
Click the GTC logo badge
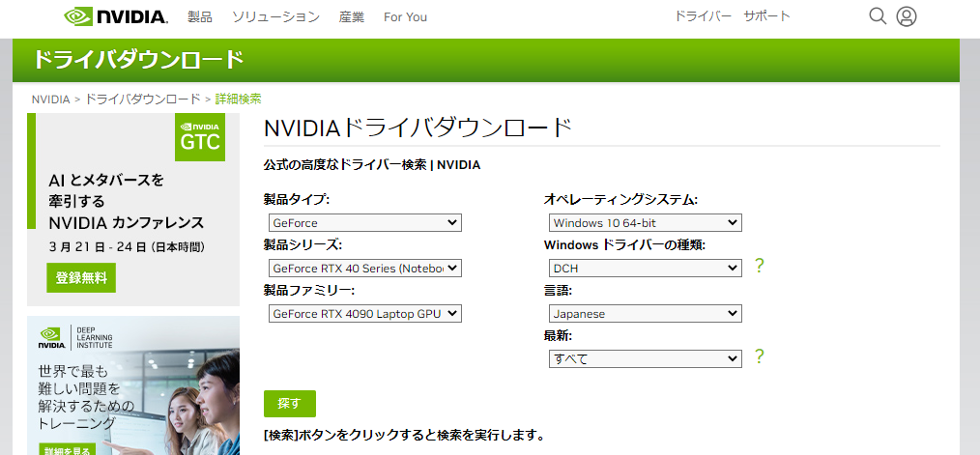(x=200, y=137)
